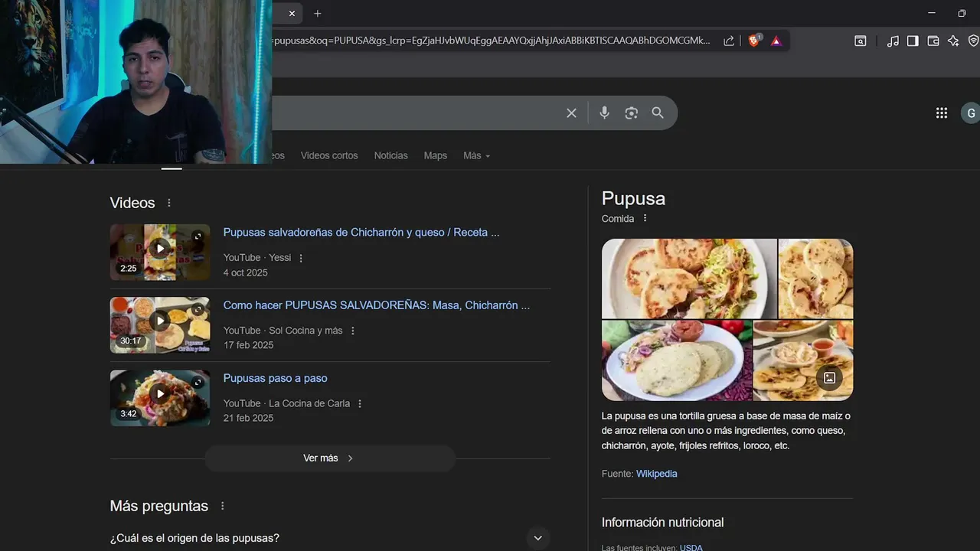Play the 3:42 video thumbnail
This screenshot has width=980, height=551.
pyautogui.click(x=160, y=393)
